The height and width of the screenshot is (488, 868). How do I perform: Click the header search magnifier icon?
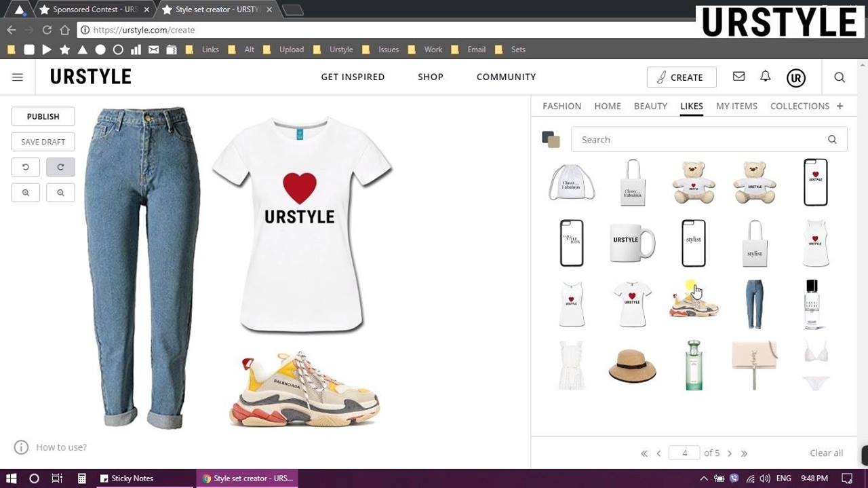840,77
